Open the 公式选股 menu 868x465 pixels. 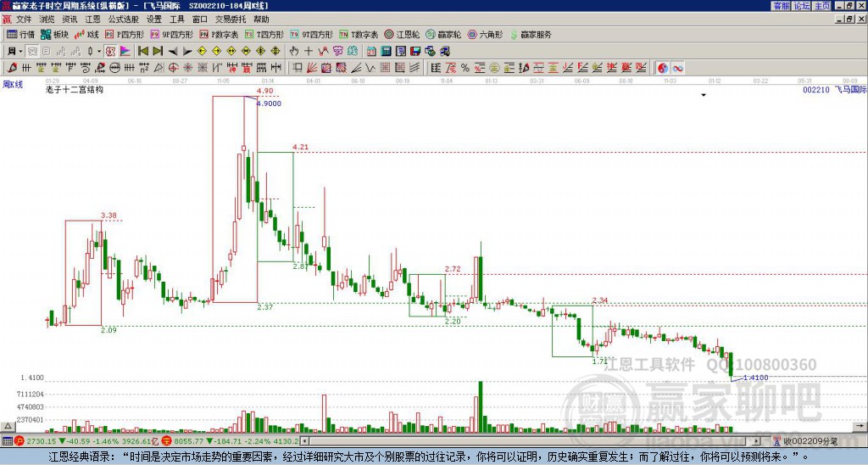pos(123,20)
